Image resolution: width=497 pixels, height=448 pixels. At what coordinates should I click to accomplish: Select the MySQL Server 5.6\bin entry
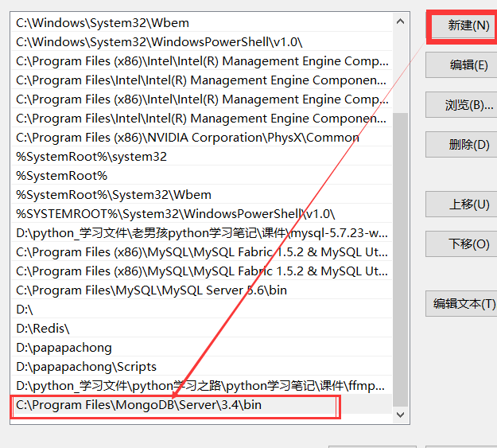point(202,290)
